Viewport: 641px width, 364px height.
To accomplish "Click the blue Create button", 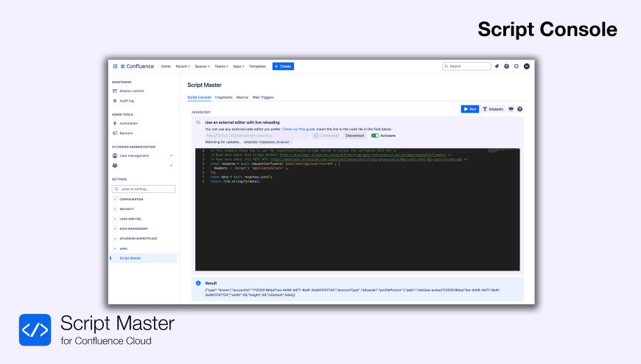I will tap(283, 66).
